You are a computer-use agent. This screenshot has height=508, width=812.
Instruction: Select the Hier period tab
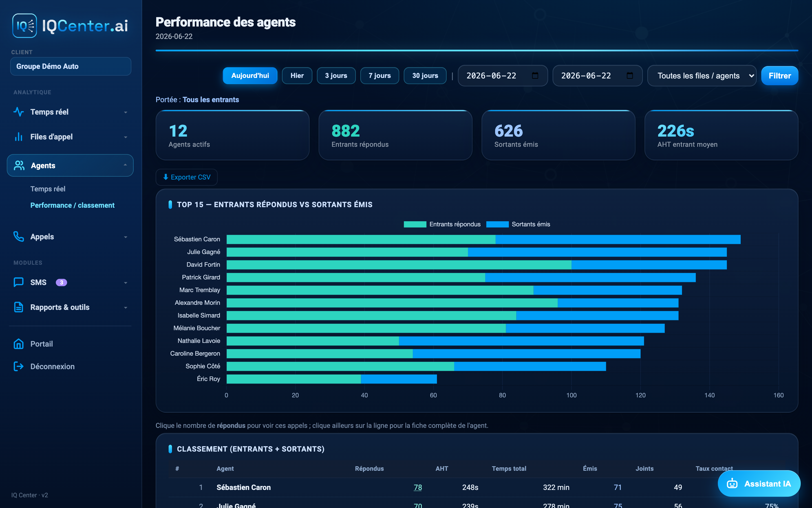pos(297,76)
